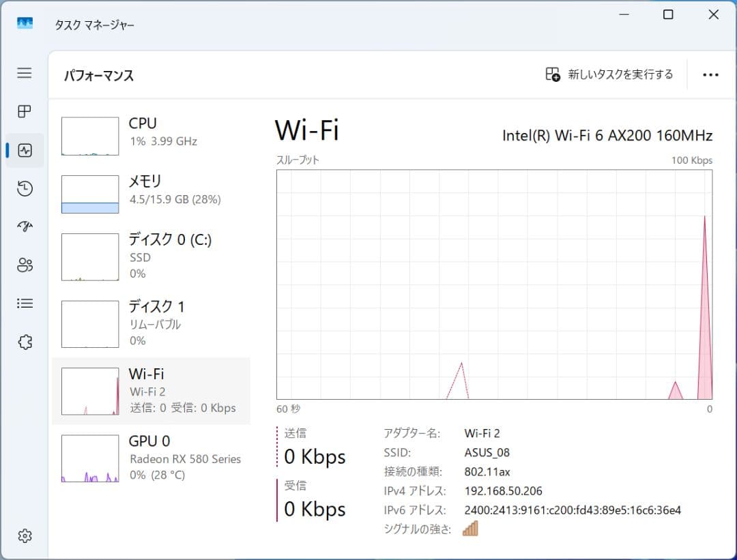Open App history from the sidebar
The image size is (737, 560).
tap(25, 188)
